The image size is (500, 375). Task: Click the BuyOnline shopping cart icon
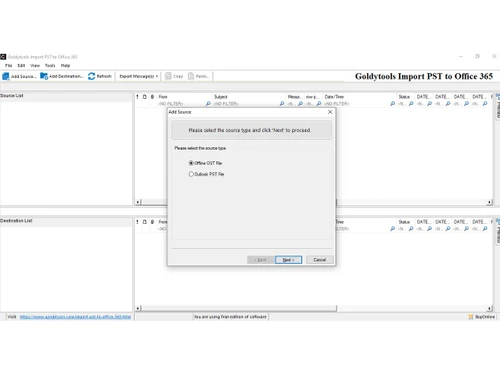(471, 317)
